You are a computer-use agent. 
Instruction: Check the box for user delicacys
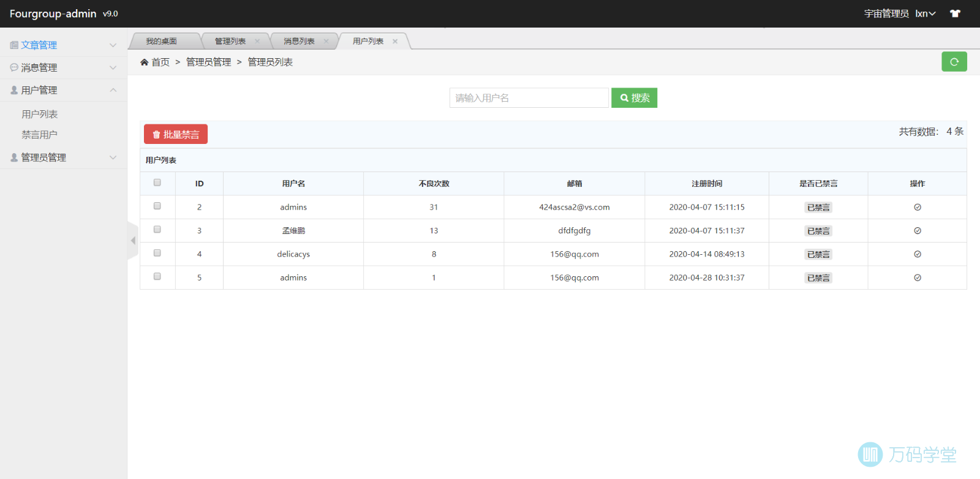157,253
